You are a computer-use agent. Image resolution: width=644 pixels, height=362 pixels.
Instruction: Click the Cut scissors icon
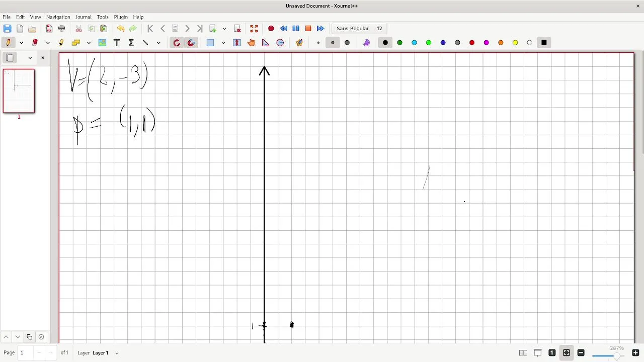pos(79,29)
